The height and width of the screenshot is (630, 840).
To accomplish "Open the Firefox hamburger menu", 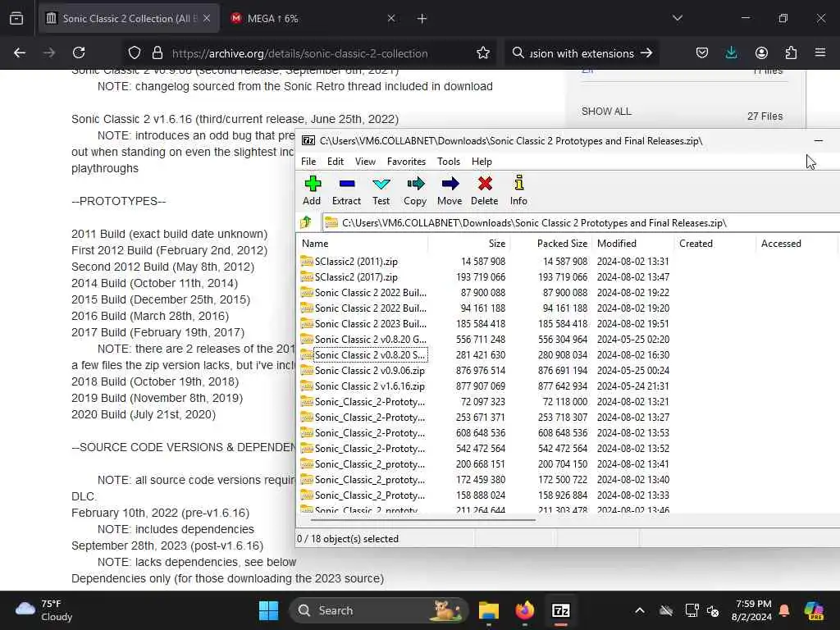I will coord(820,52).
